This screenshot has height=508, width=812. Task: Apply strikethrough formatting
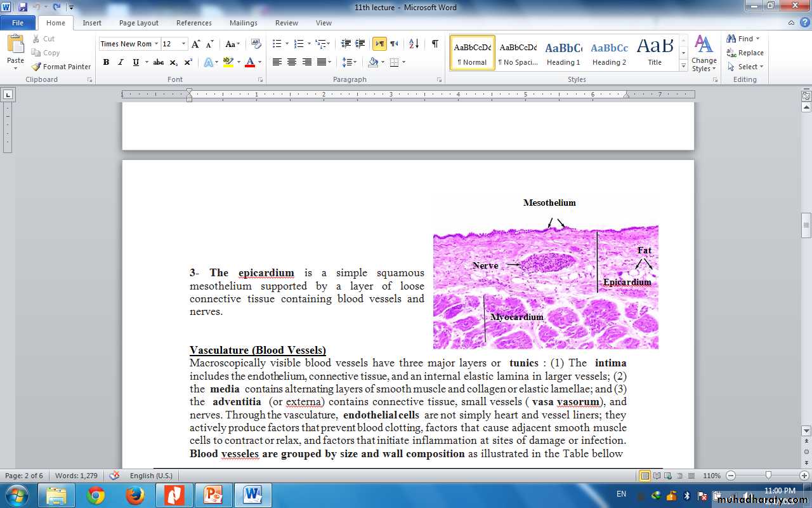[159, 62]
